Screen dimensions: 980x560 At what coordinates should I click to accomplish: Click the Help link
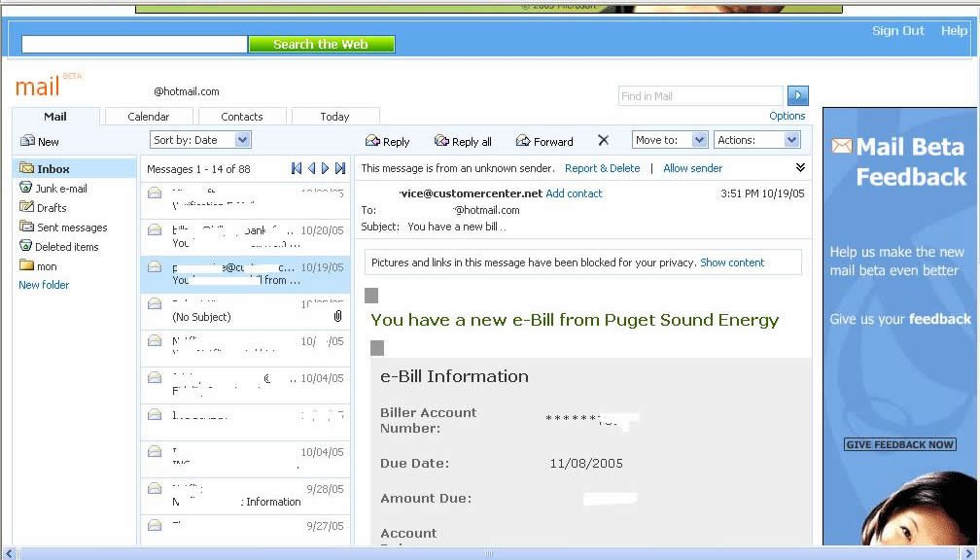tap(954, 31)
